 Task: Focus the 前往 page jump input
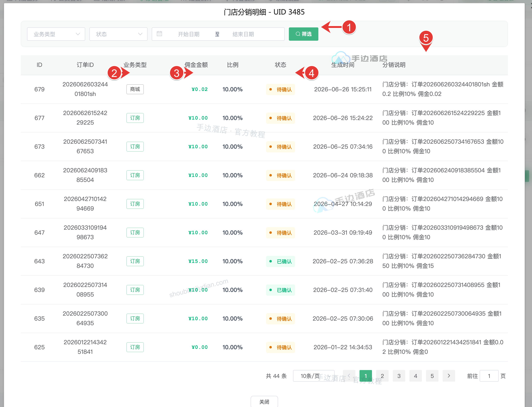pos(489,376)
